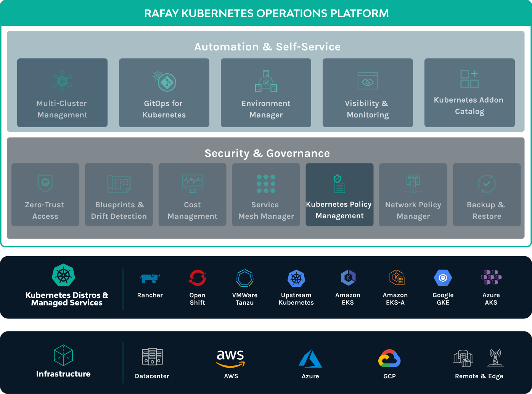The height and width of the screenshot is (394, 532).
Task: Click the Rafay Kubernetes Operations Platform title
Action: (x=266, y=13)
